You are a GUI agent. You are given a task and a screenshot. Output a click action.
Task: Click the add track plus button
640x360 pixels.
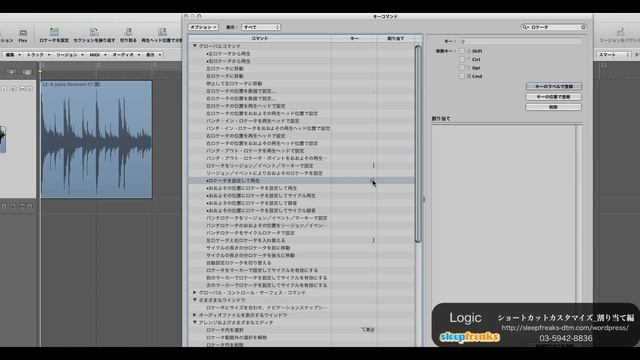(11, 72)
